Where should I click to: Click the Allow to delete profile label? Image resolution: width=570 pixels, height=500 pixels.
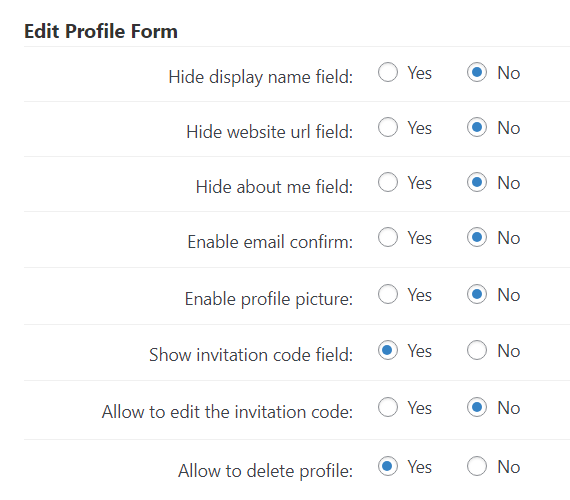pyautogui.click(x=265, y=471)
